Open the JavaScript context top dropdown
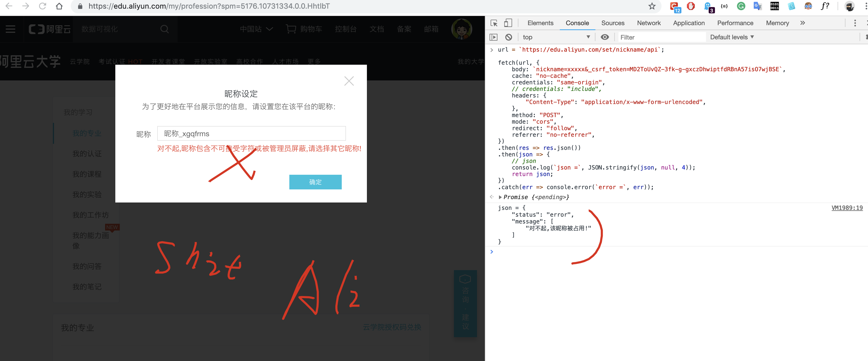This screenshot has height=361, width=868. coord(556,37)
